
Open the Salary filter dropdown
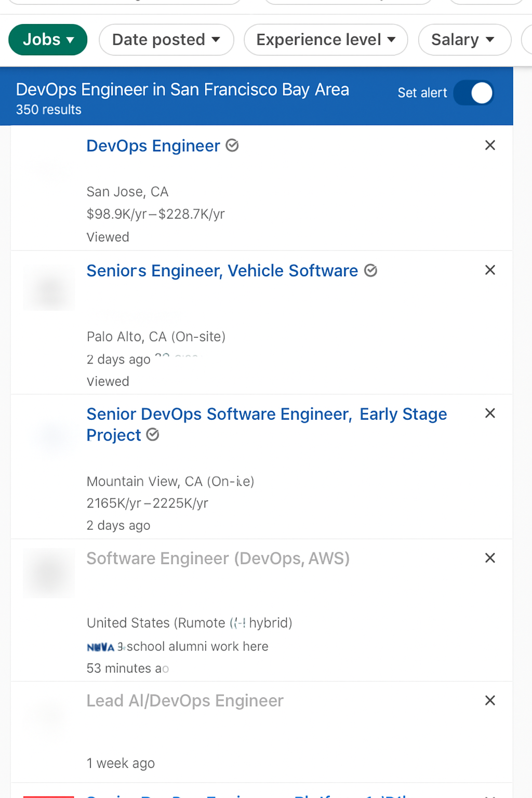pos(464,39)
